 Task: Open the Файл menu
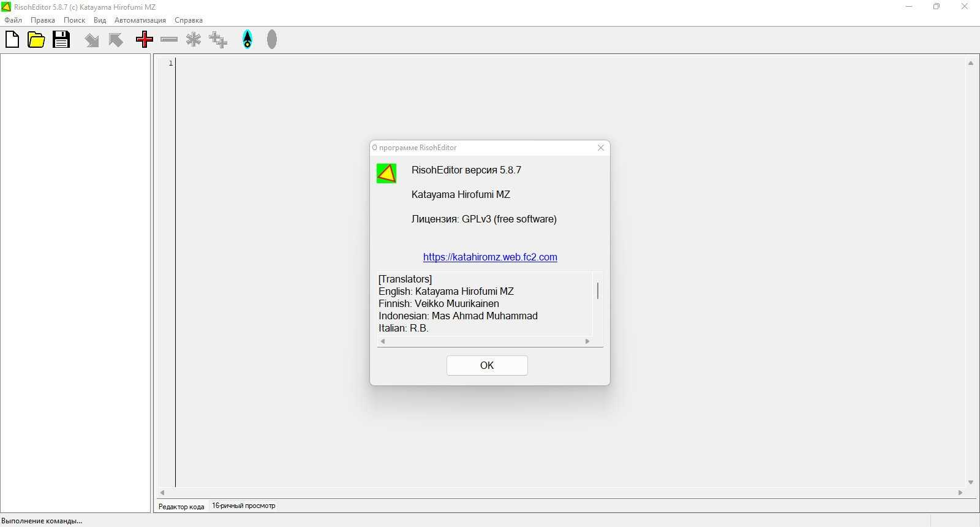coord(13,20)
